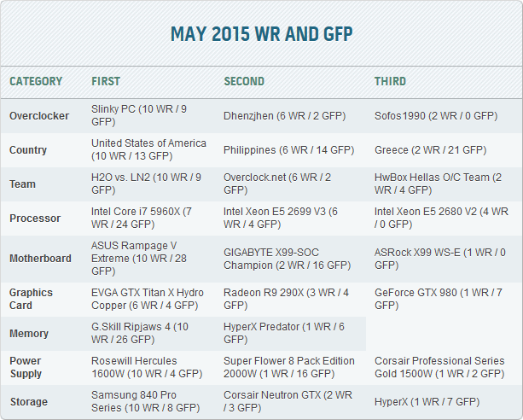Click the THIRD column header
Image resolution: width=523 pixels, height=420 pixels.
click(390, 81)
